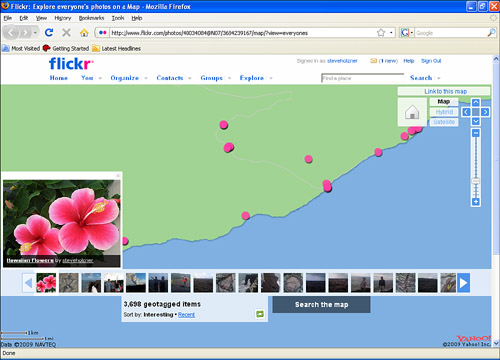
Task: Open the browser Help menu
Action: coord(137,18)
